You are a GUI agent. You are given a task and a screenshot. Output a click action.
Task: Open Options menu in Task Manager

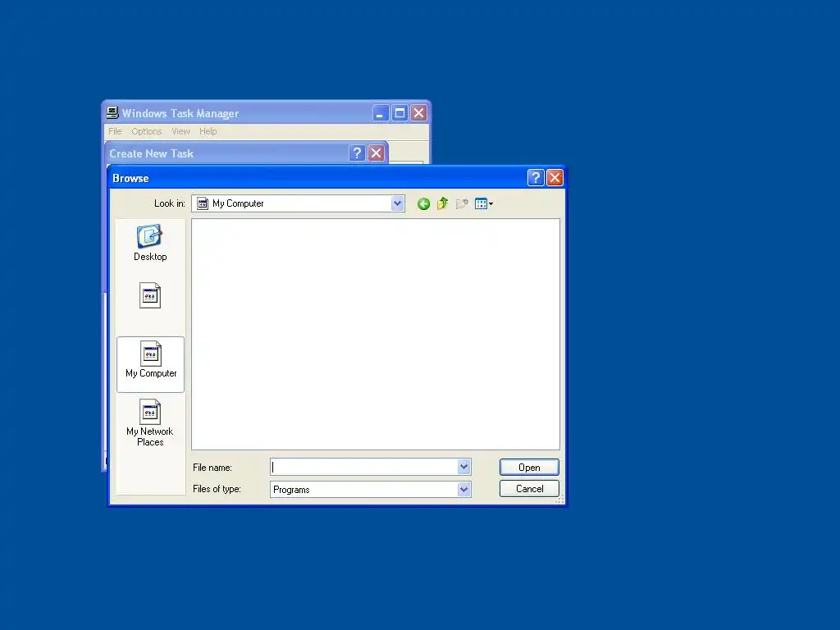147,131
